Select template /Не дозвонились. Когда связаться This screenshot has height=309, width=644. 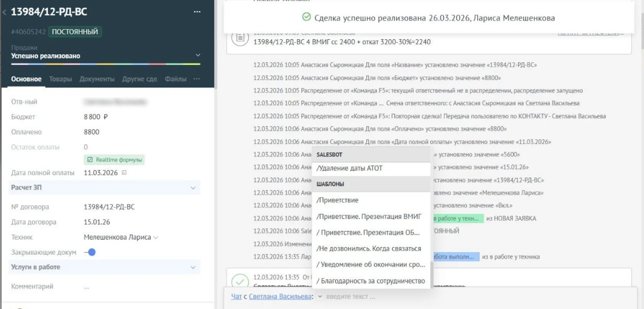371,249
